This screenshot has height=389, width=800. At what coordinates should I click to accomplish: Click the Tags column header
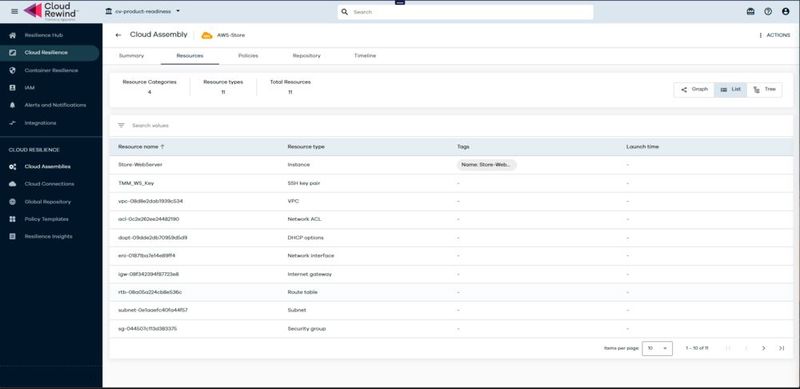pos(463,147)
